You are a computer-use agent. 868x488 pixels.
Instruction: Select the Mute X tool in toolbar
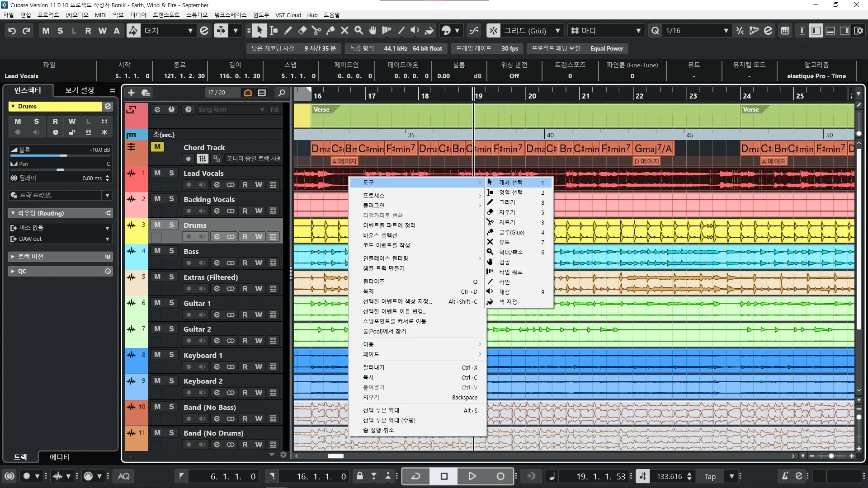tap(344, 31)
